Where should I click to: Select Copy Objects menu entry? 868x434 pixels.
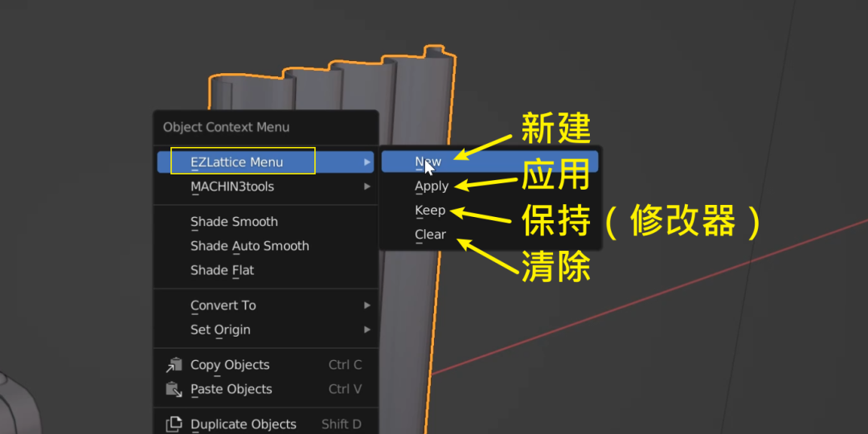pyautogui.click(x=266, y=365)
